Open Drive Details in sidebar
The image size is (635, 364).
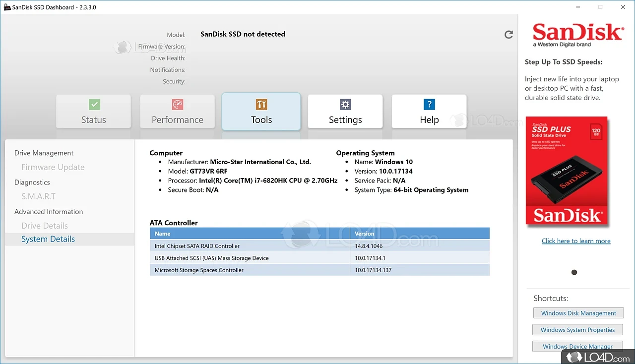(x=45, y=226)
